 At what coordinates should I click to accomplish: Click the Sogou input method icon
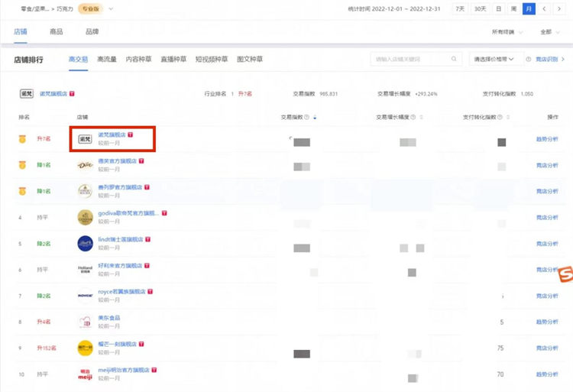click(565, 274)
